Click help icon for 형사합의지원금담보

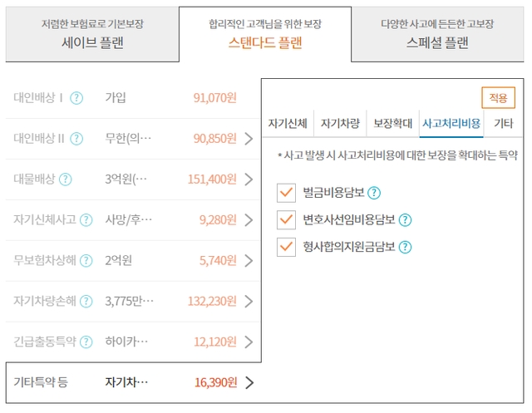point(406,247)
